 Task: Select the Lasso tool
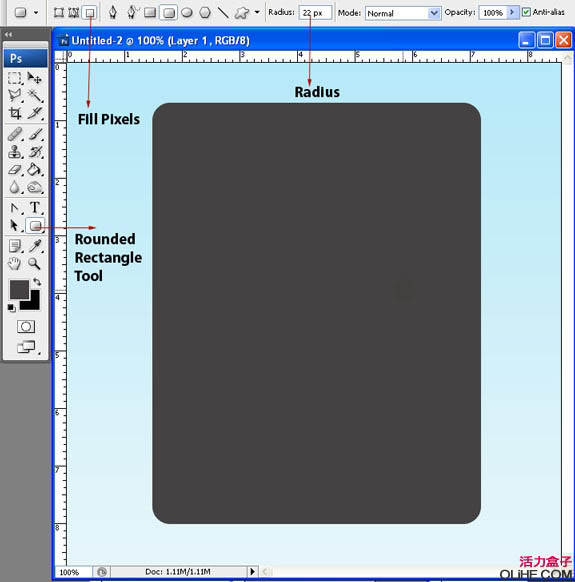[14, 95]
